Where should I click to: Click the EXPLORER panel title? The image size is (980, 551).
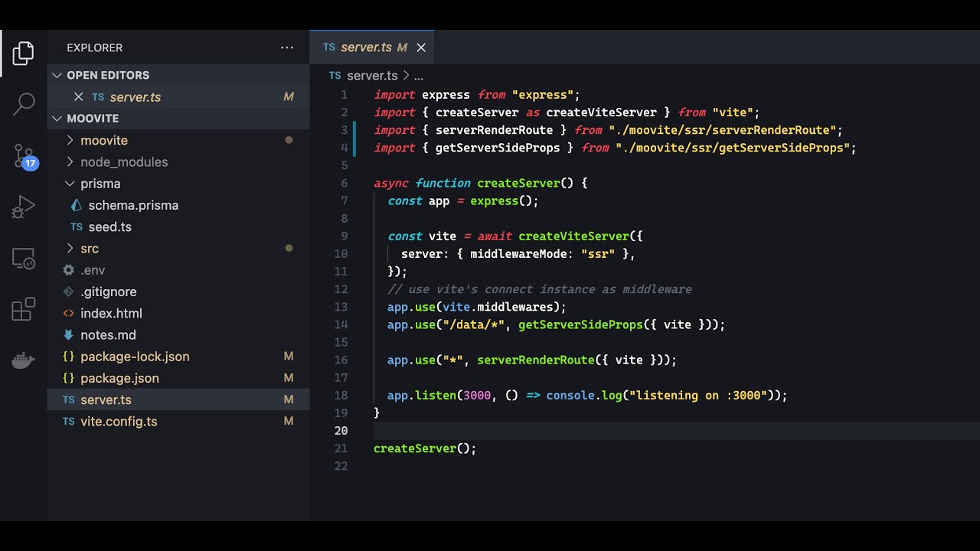coord(94,47)
